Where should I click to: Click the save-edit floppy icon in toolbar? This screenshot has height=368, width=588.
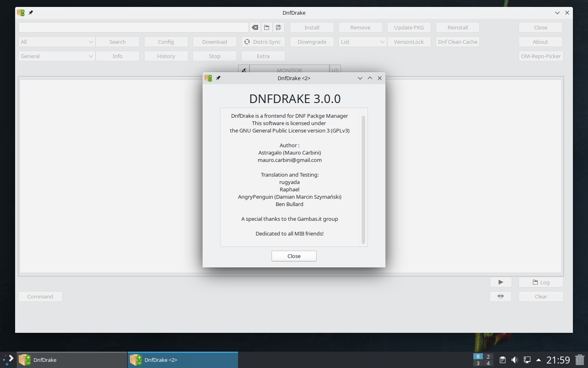tap(278, 27)
